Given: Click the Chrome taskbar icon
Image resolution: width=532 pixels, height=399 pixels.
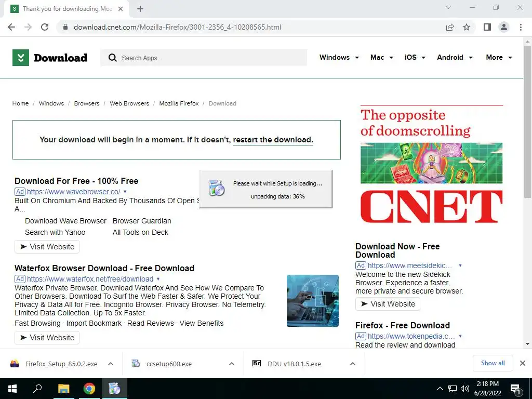Looking at the screenshot, I should [89, 389].
